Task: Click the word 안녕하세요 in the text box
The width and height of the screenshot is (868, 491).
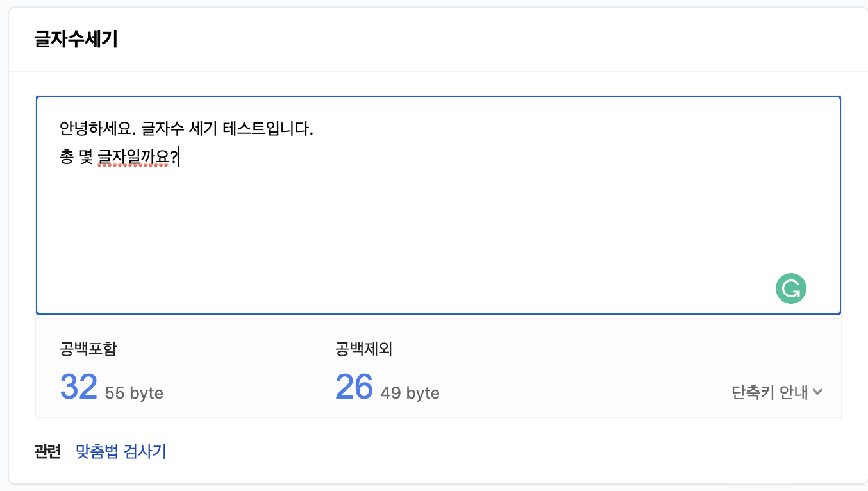Action: point(96,129)
